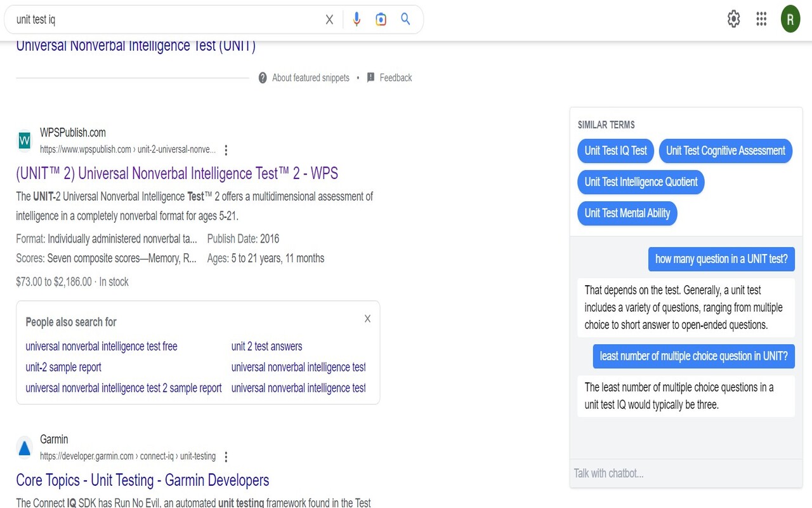Select the Unit Test IQ Test chip
The height and width of the screenshot is (508, 812).
tap(615, 150)
